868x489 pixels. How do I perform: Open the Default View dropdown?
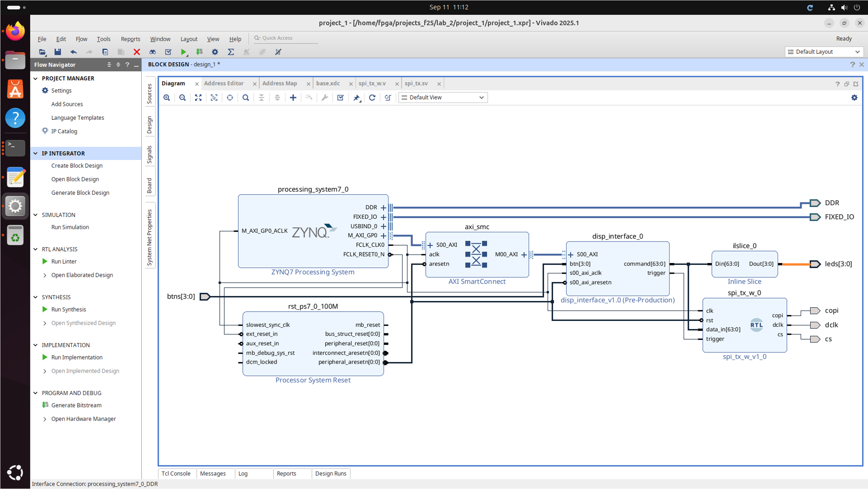443,97
